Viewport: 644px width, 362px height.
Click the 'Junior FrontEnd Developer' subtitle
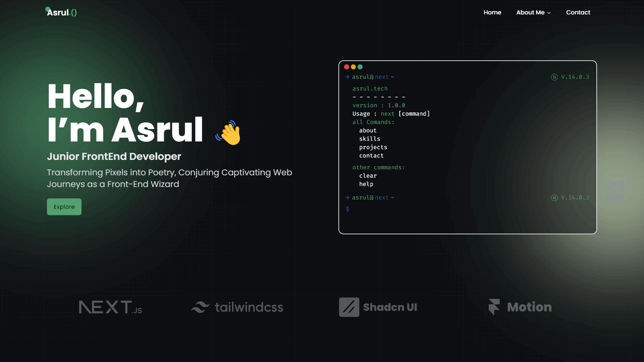114,157
